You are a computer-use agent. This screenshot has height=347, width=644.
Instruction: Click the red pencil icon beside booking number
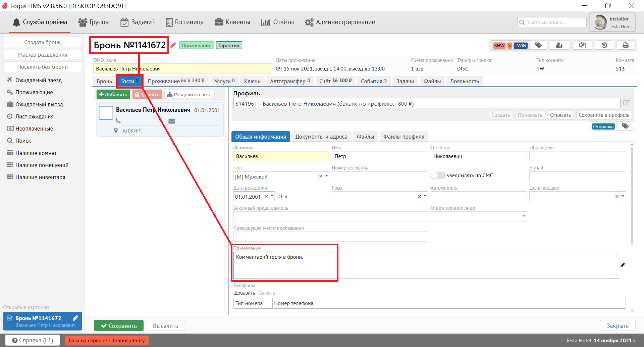pos(173,45)
